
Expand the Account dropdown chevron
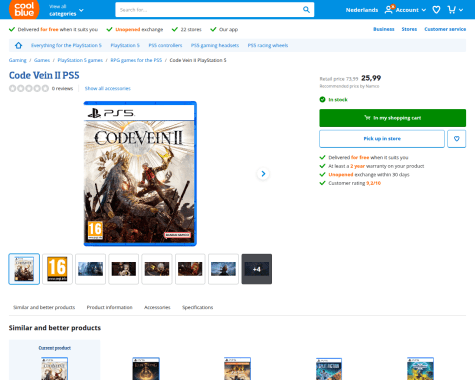click(424, 10)
